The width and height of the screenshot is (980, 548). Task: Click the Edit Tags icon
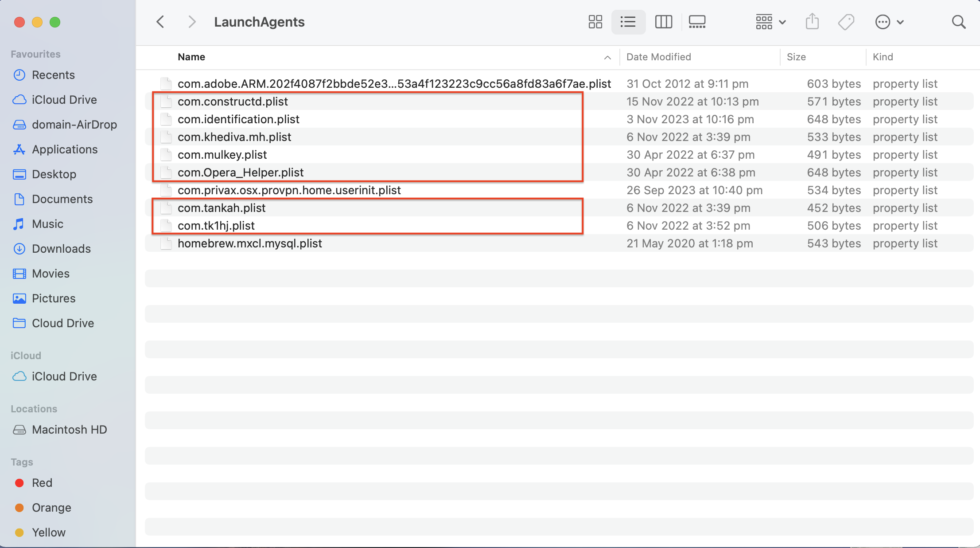(846, 22)
